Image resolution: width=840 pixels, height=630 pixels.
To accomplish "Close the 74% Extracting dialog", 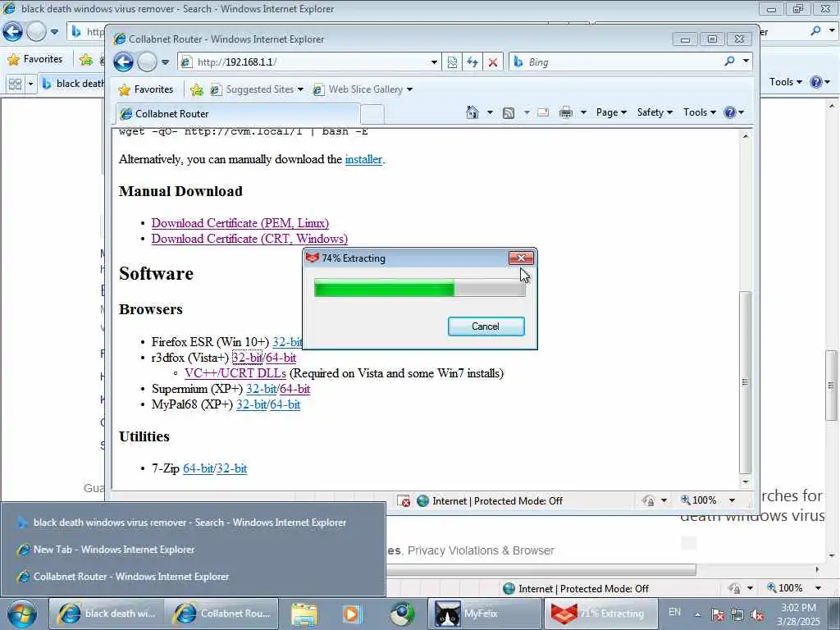I will (521, 258).
